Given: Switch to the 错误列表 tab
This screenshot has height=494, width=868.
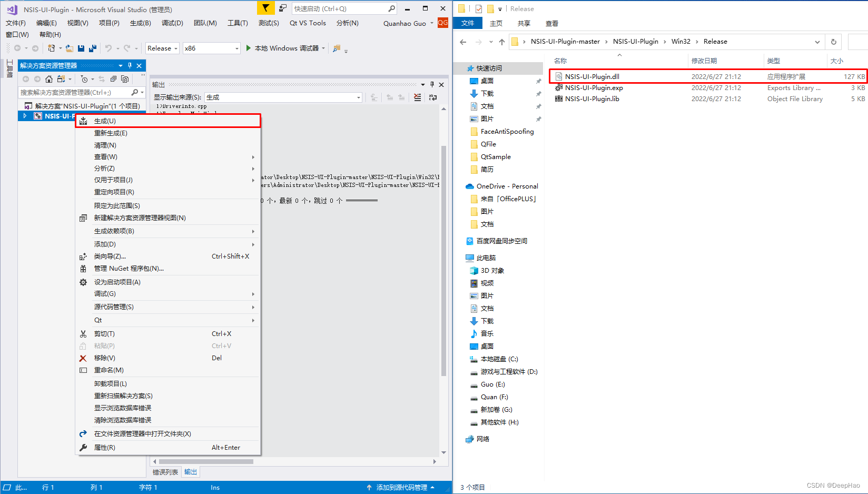Looking at the screenshot, I should [x=165, y=472].
